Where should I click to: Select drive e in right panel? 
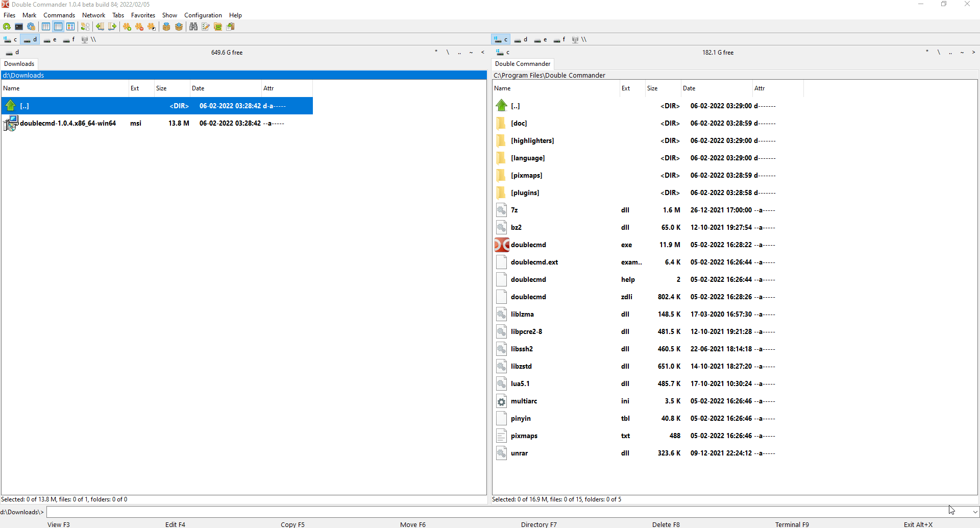(x=541, y=39)
